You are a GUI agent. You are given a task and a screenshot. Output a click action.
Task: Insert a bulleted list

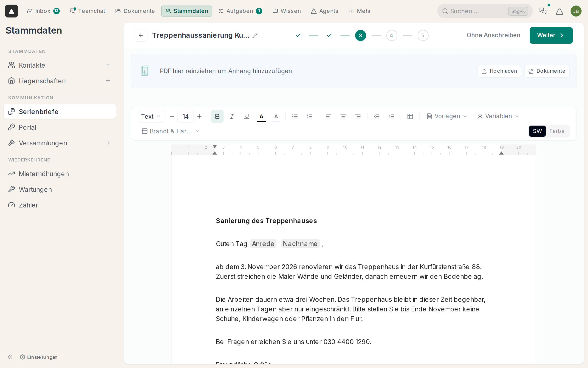click(295, 116)
